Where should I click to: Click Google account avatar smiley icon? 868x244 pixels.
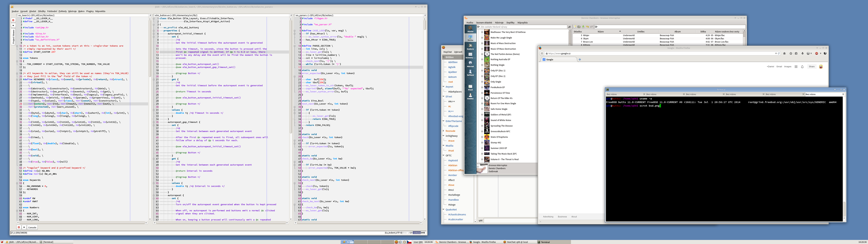(821, 67)
